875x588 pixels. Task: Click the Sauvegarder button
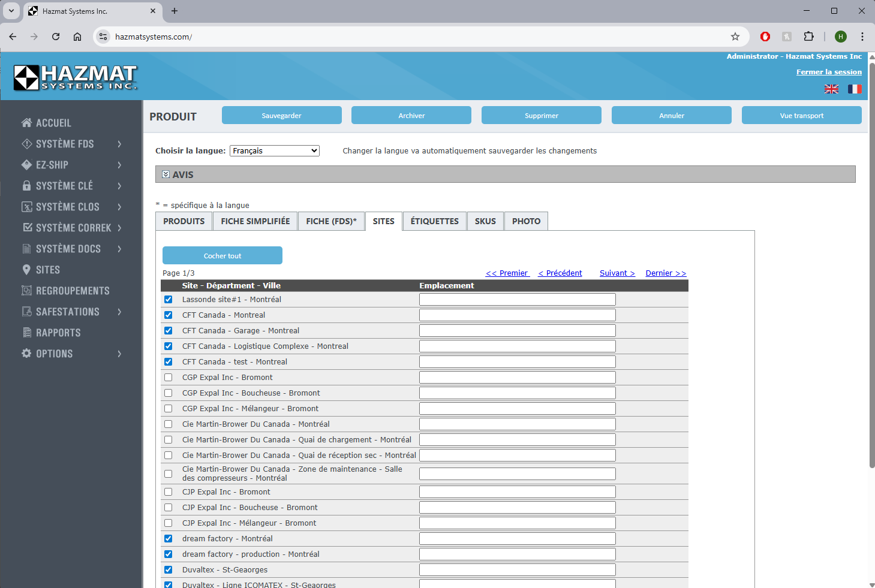coord(281,116)
